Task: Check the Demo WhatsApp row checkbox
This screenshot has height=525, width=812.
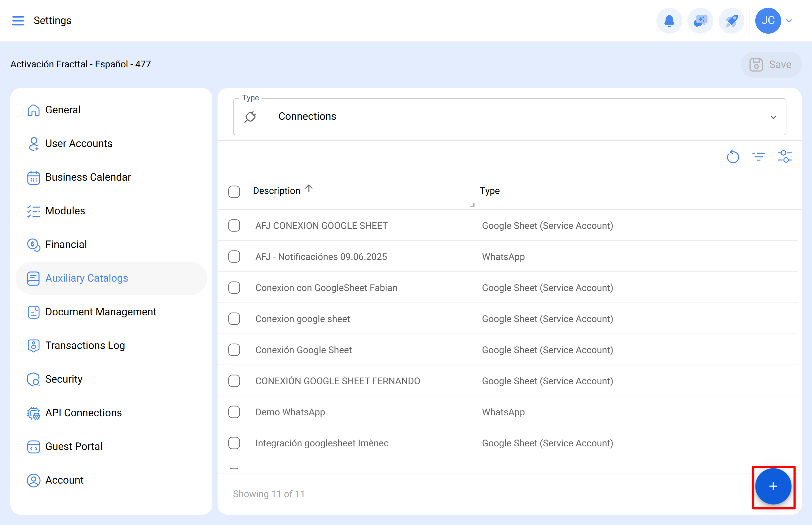Action: tap(234, 412)
